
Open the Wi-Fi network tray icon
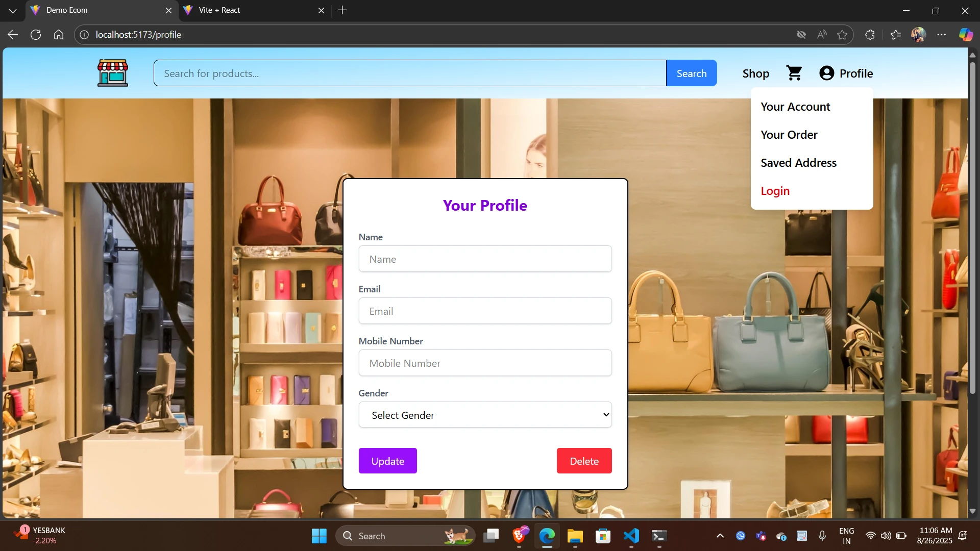point(871,536)
